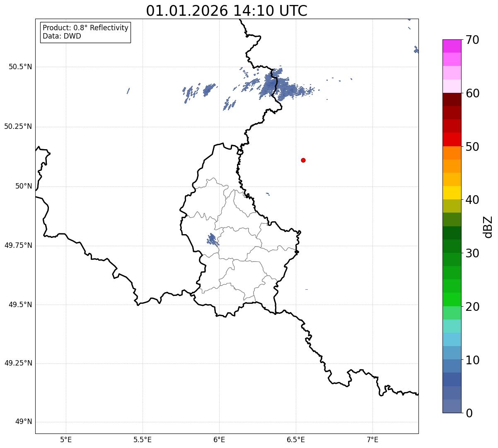Image resolution: width=498 pixels, height=448 pixels.
Task: Click the colorbar value 20
Action: point(472,307)
